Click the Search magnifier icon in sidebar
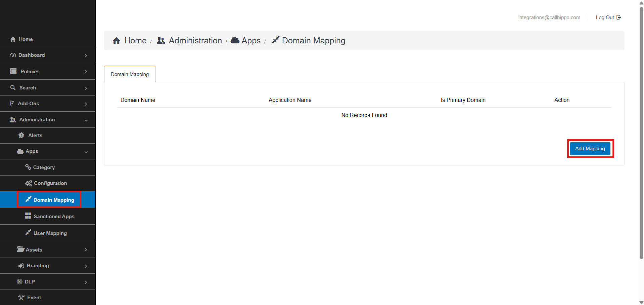Viewport: 644px width, 305px height. click(x=13, y=87)
